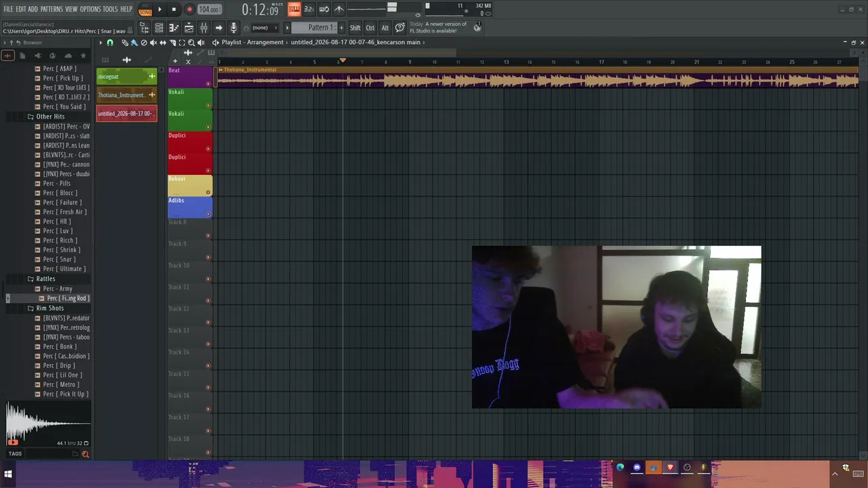Select the Mute tool in playlist
The width and height of the screenshot is (868, 488).
pyautogui.click(x=153, y=43)
